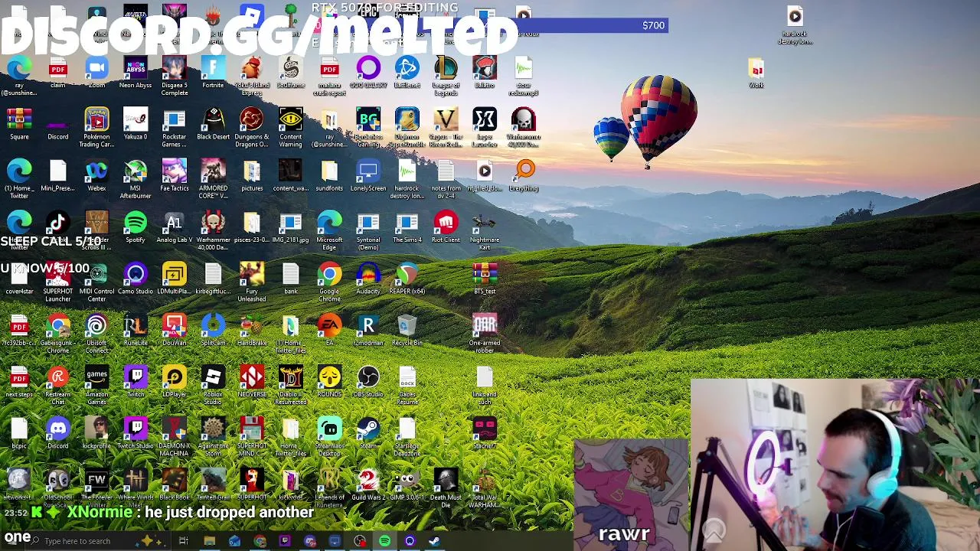Image resolution: width=980 pixels, height=551 pixels.
Task: Open Task View on the taskbar
Action: click(x=184, y=541)
